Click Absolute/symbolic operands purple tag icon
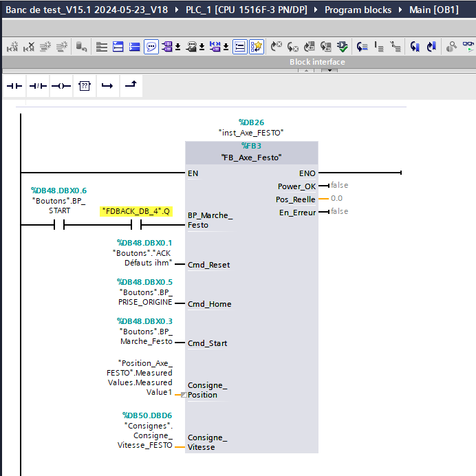This screenshot has height=476, width=476. coord(167,47)
